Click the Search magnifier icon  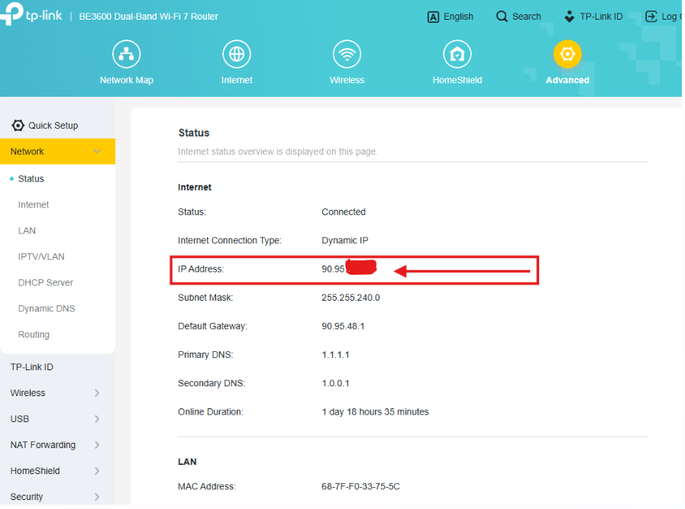502,16
